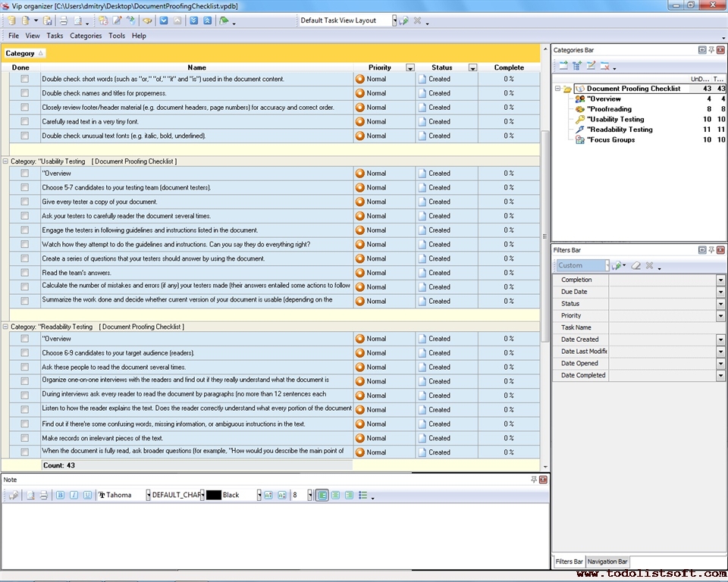
Task: Click the Italic button in Note toolbar
Action: pos(74,495)
